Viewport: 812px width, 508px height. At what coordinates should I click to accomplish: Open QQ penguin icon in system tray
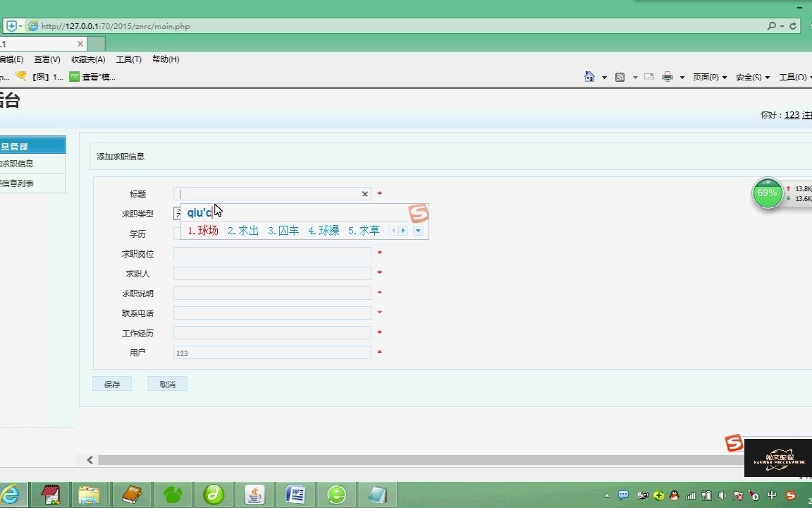point(673,495)
